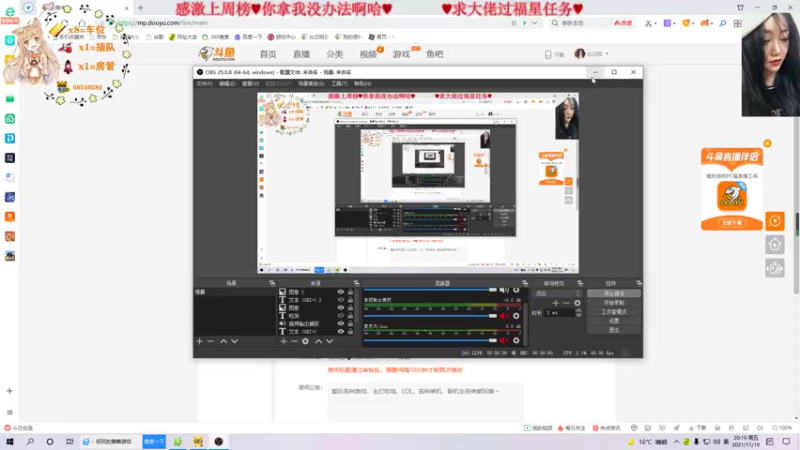Click the browser URL address field
800x450 pixels.
point(311,23)
